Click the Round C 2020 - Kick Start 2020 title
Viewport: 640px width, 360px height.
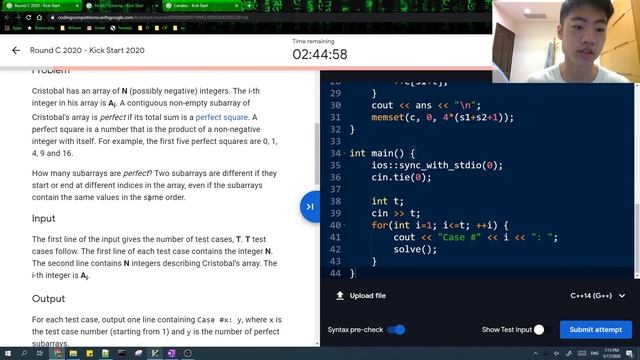coord(87,50)
